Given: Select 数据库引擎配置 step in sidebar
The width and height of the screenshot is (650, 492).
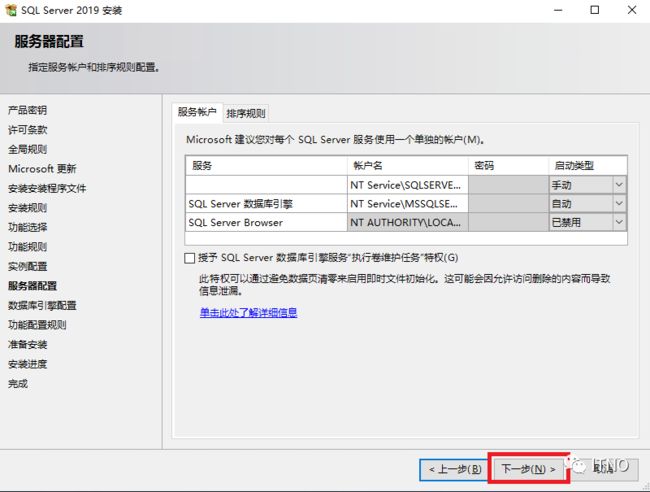Looking at the screenshot, I should pyautogui.click(x=42, y=305).
